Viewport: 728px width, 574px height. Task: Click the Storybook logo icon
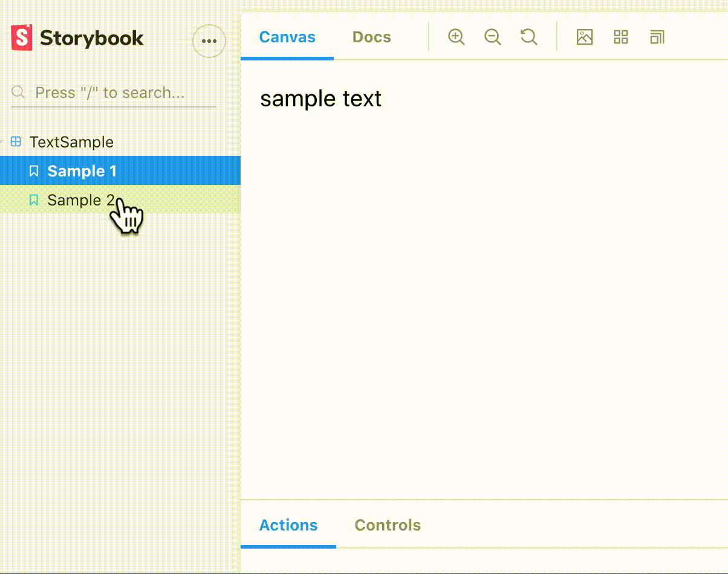(22, 38)
